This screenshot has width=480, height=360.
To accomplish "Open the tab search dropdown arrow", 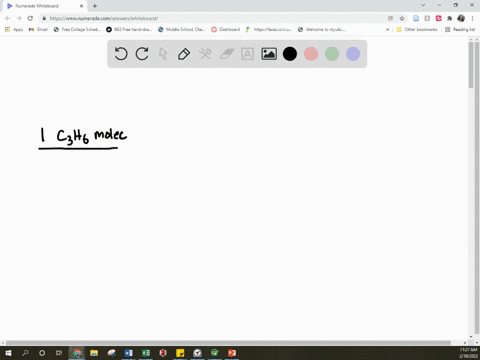I will click(x=423, y=5).
